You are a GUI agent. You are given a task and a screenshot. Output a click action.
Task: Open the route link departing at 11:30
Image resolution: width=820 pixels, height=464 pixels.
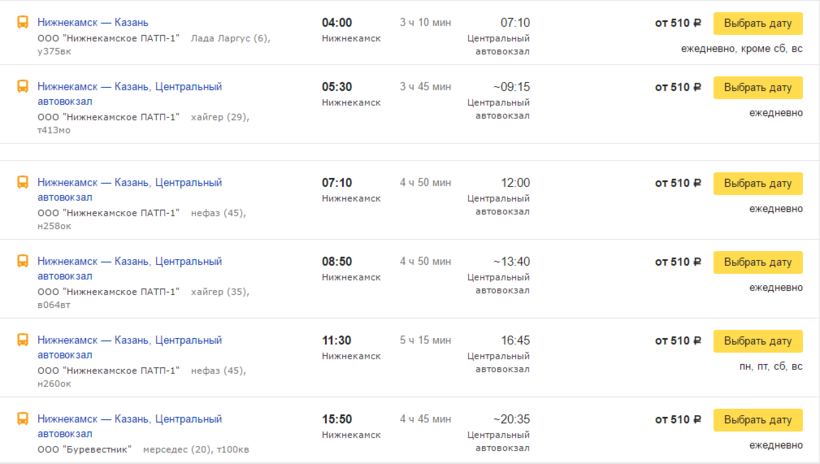coord(129,341)
